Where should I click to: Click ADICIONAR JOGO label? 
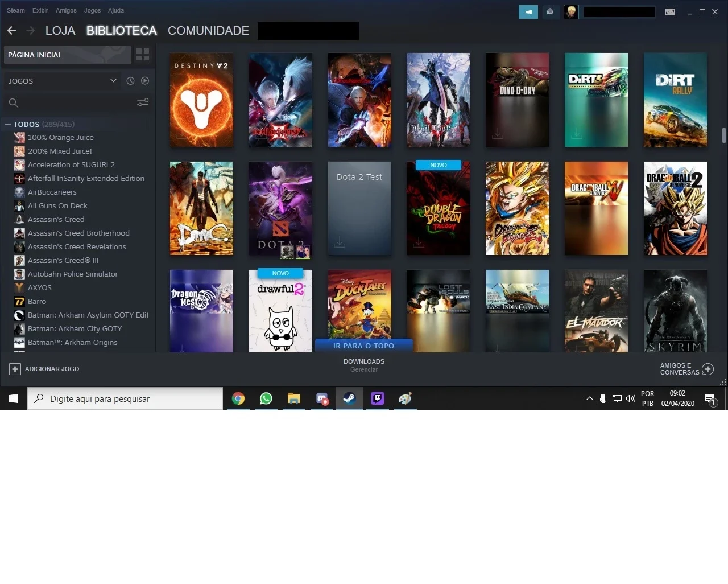pos(52,369)
